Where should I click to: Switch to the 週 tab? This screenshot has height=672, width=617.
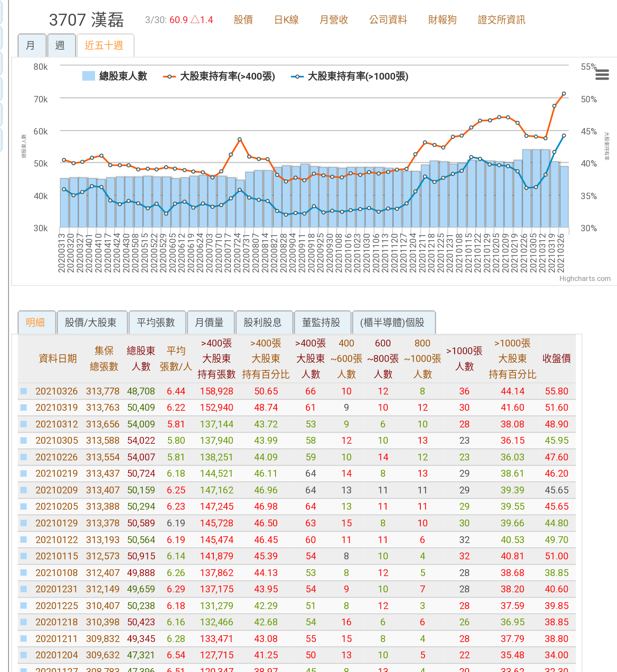60,45
